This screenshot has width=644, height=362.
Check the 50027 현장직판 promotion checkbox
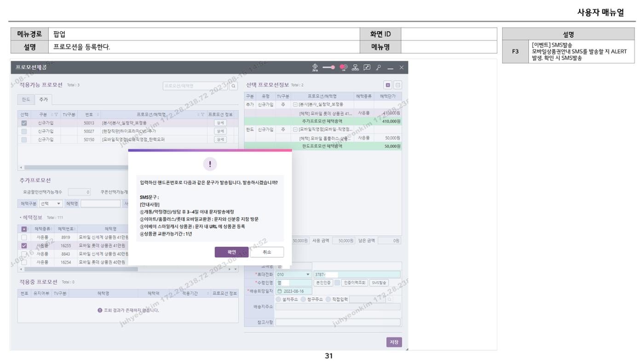pyautogui.click(x=24, y=131)
